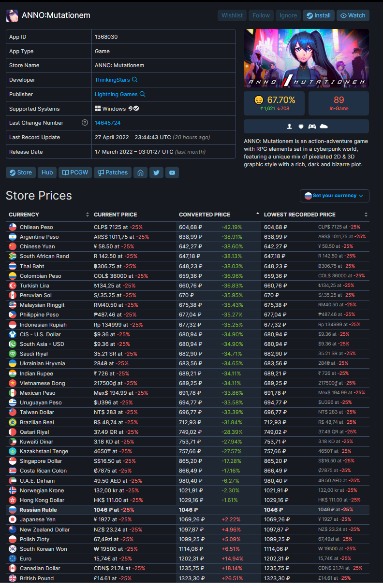The width and height of the screenshot is (383, 588).
Task: Click the Brazilian Real flag icon
Action: coord(13,422)
